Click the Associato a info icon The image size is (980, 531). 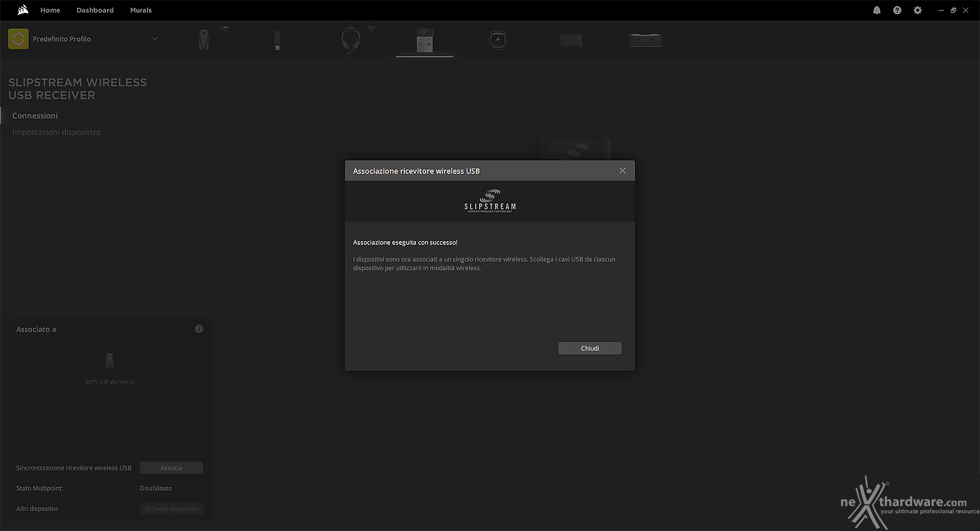pos(199,329)
